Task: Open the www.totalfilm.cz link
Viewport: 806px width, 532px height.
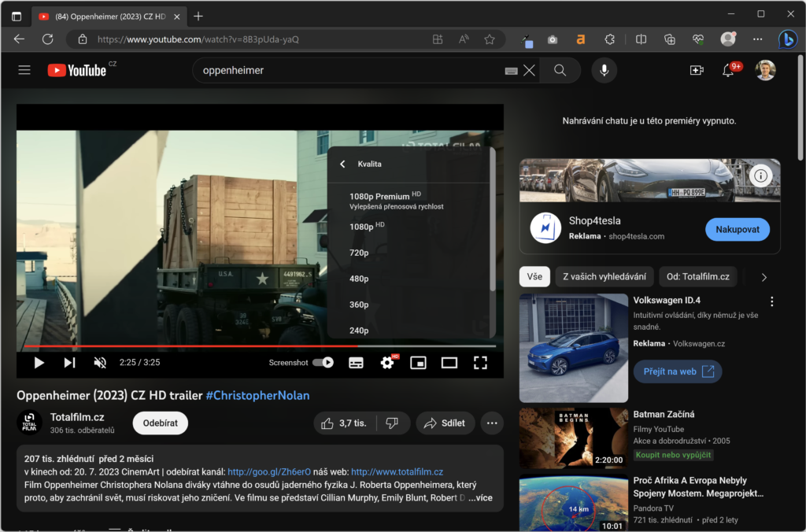Action: (397, 472)
